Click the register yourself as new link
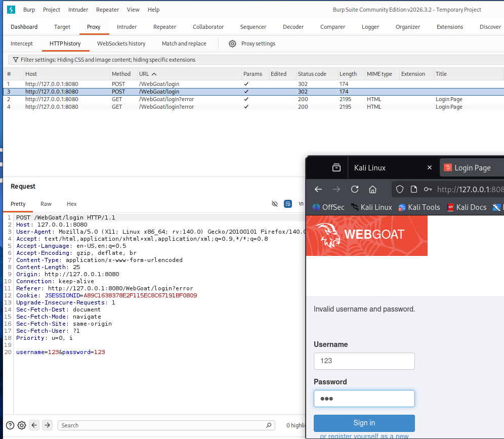Viewport: 504px width, 439px height. coord(364,436)
